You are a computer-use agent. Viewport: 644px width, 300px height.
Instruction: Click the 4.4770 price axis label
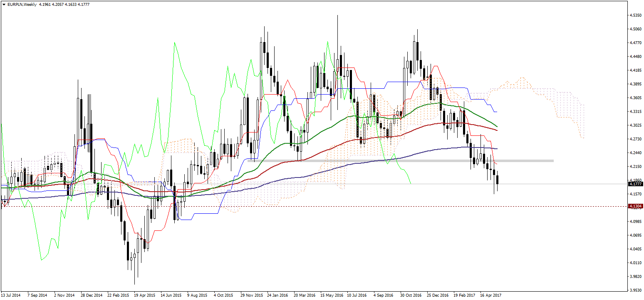coord(635,43)
